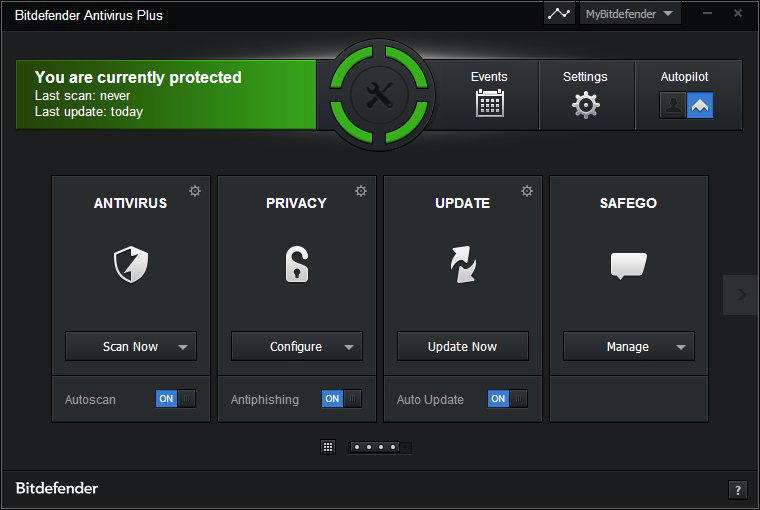760x510 pixels.
Task: Minimize the Bitdefender window
Action: tap(707, 14)
